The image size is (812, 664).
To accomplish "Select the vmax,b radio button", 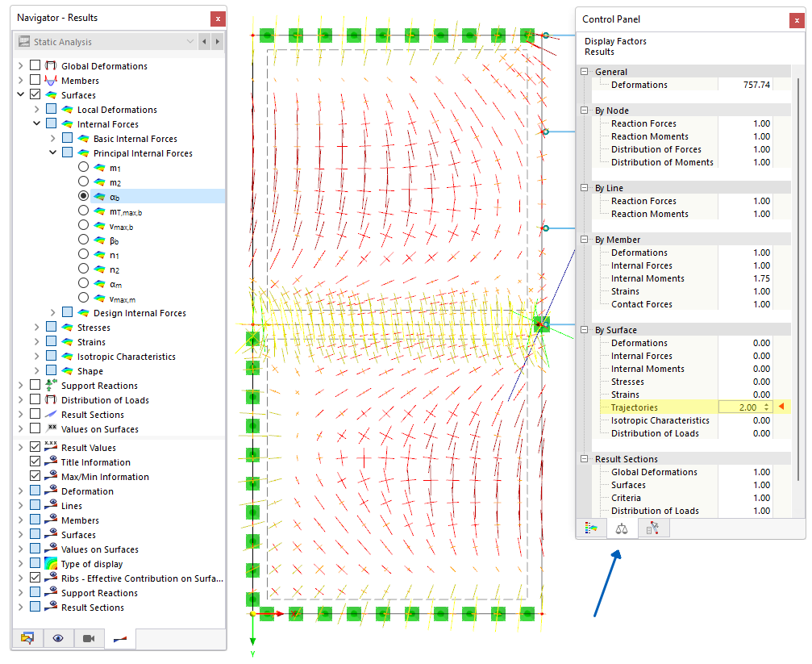I will point(83,225).
